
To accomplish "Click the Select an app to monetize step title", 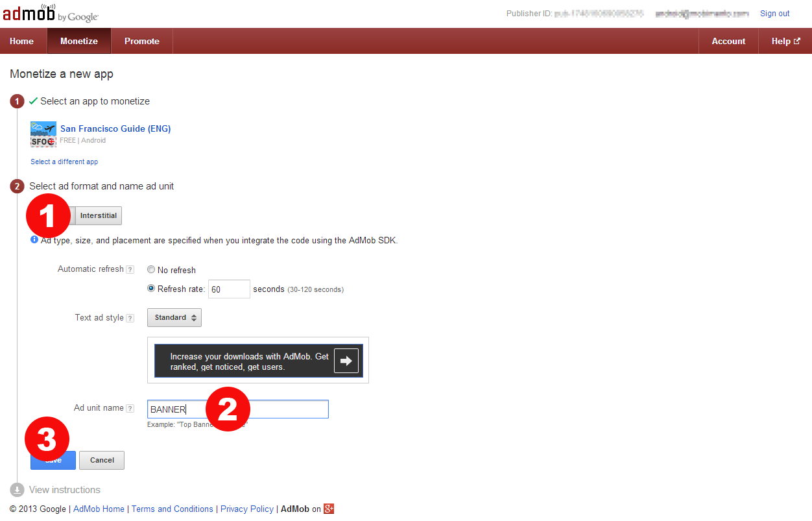I will [95, 101].
